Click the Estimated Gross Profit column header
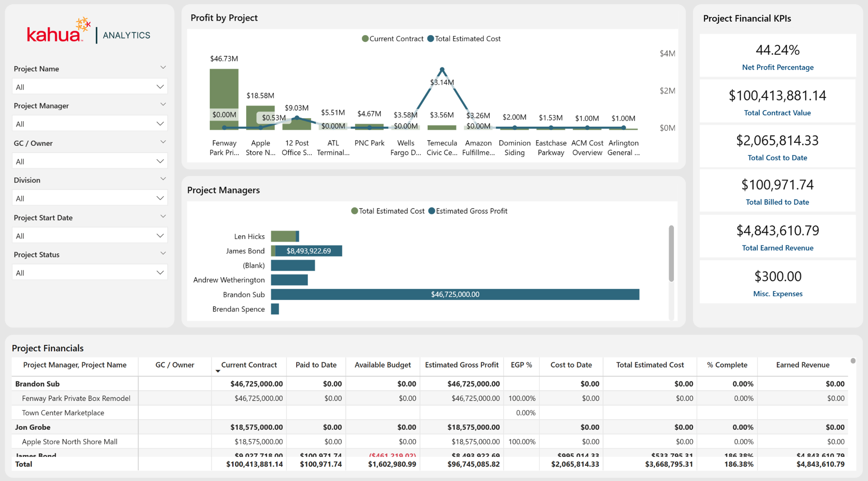The height and width of the screenshot is (481, 868). coord(462,365)
